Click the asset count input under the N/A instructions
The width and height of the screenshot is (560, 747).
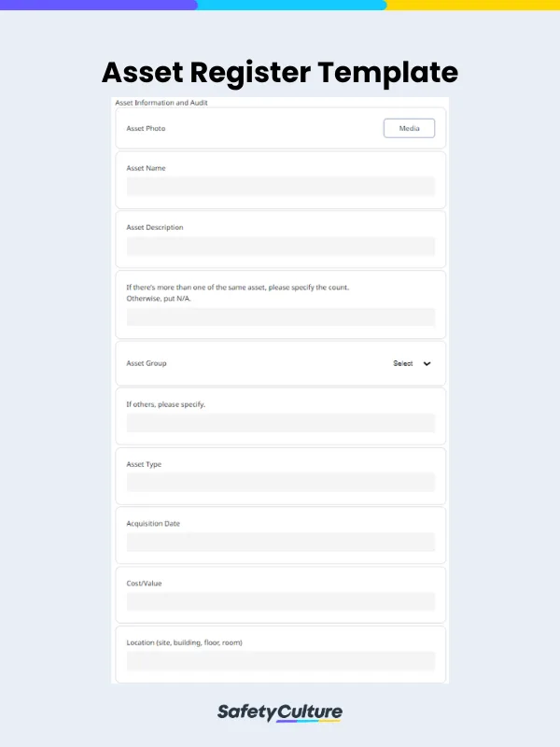(280, 317)
